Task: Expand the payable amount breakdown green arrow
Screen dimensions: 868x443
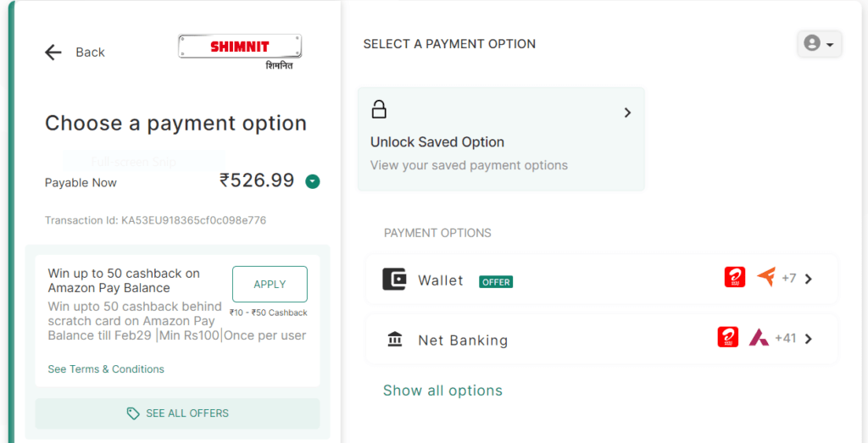Action: tap(313, 181)
